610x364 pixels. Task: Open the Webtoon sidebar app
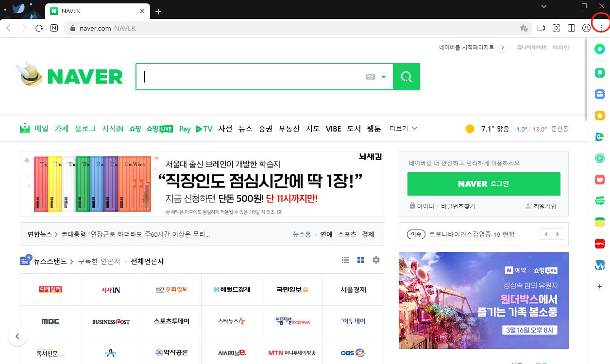[600, 201]
